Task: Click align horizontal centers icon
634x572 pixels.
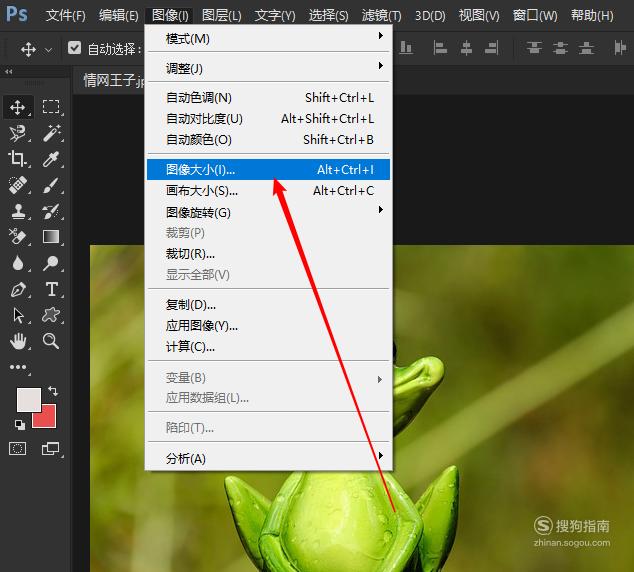Action: click(466, 48)
